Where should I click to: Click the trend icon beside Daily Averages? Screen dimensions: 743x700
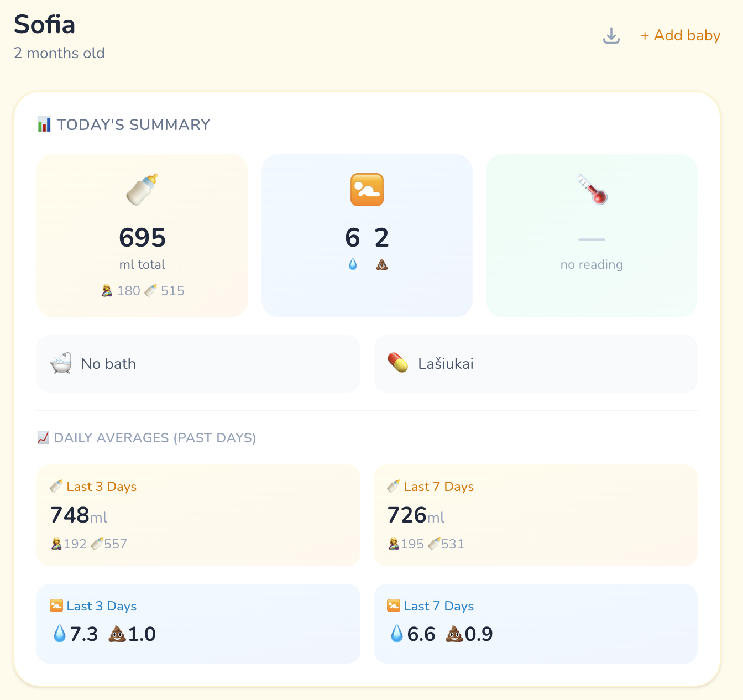43,437
